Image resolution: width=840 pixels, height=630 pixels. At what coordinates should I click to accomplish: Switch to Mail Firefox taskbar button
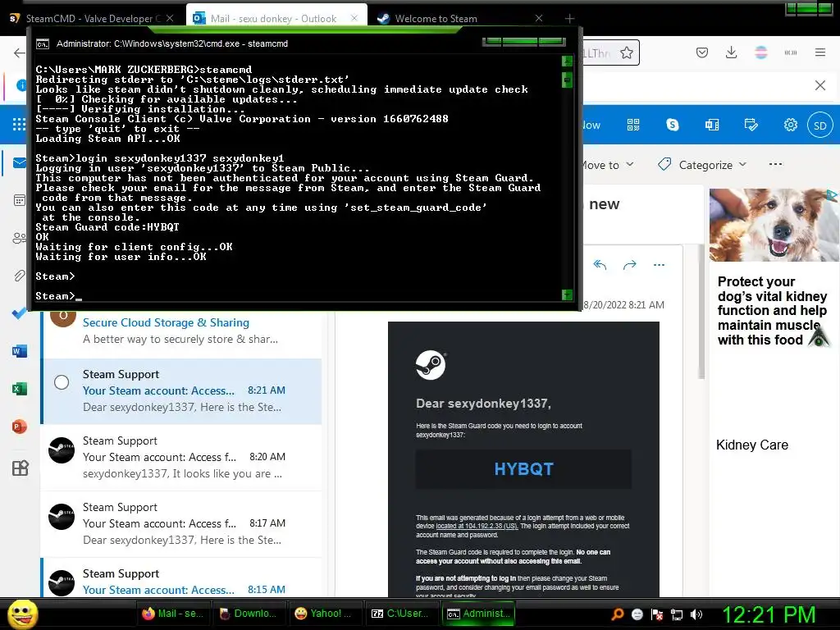(172, 614)
